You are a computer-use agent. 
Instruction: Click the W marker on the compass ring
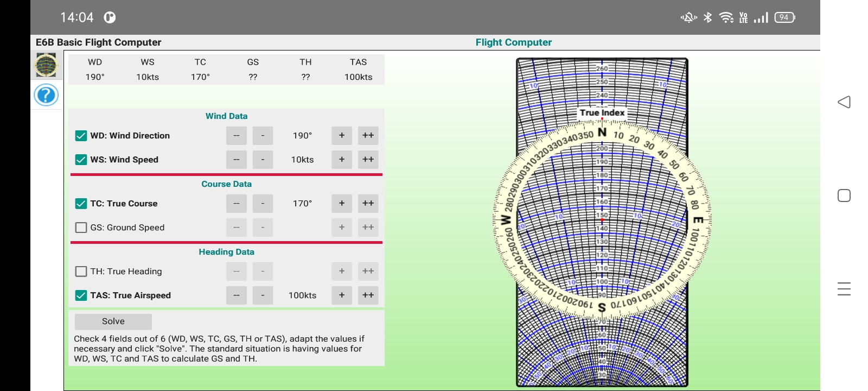click(506, 220)
